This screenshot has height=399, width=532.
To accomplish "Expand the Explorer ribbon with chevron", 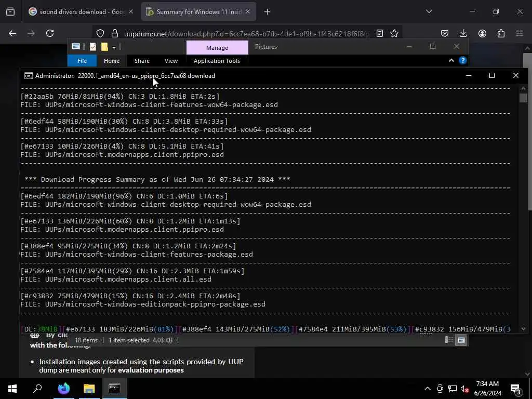I will (451, 60).
